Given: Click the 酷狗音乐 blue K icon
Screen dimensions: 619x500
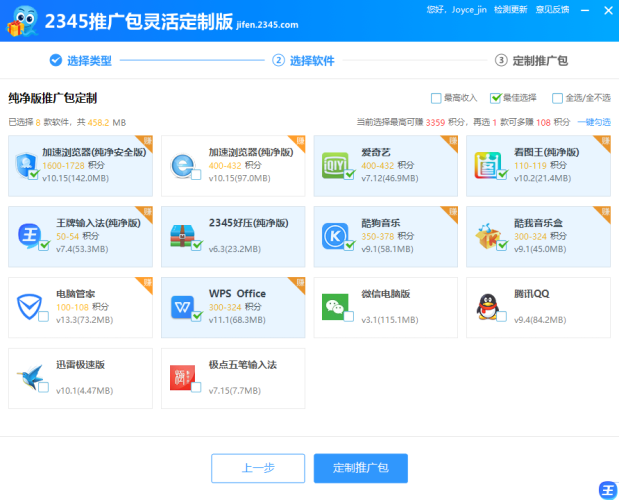Looking at the screenshot, I should (335, 236).
